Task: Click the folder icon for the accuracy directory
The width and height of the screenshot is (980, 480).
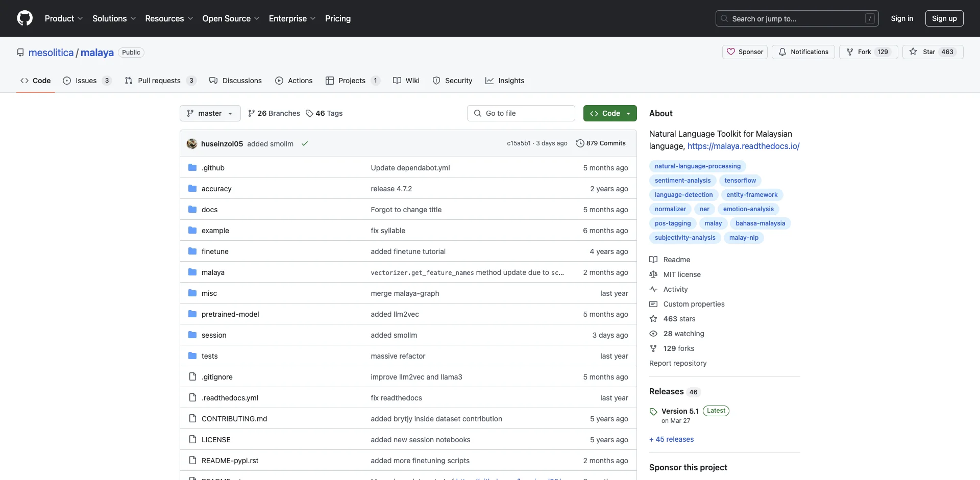Action: click(192, 189)
